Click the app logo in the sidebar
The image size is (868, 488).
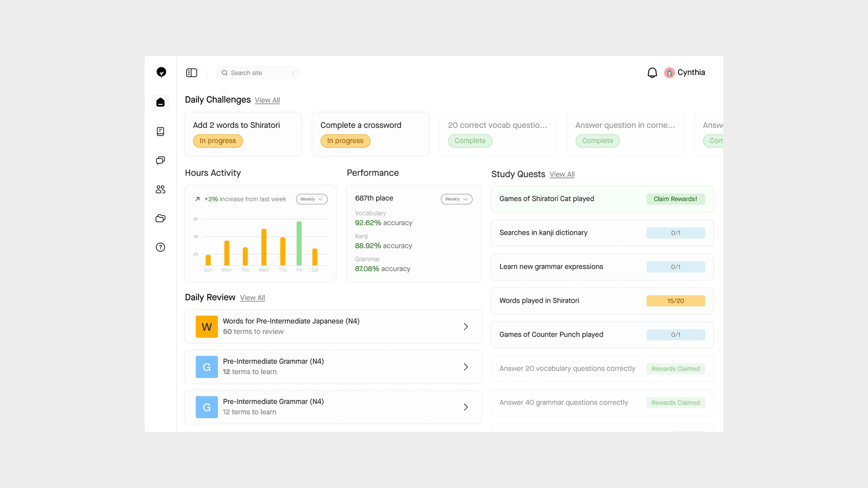161,72
